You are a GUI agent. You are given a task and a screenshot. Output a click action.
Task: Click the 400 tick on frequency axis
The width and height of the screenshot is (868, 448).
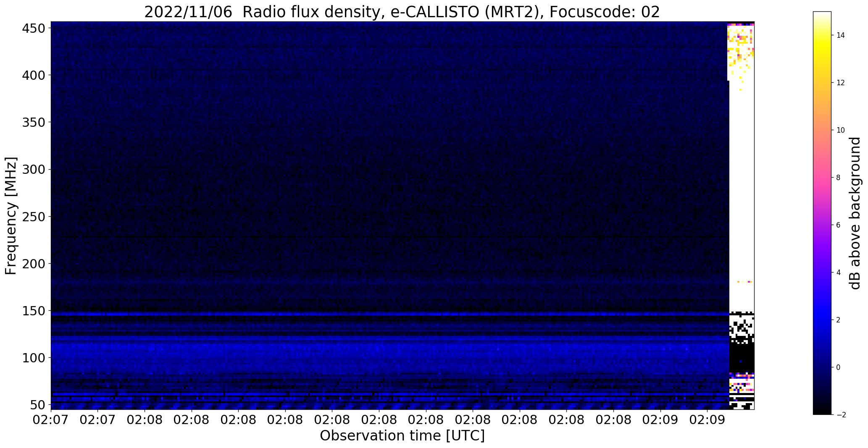(33, 75)
